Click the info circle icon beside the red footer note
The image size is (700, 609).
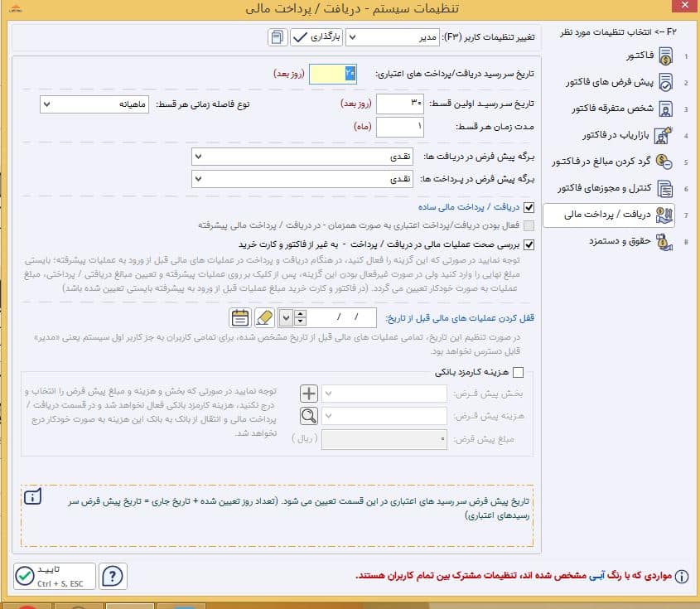[x=682, y=576]
